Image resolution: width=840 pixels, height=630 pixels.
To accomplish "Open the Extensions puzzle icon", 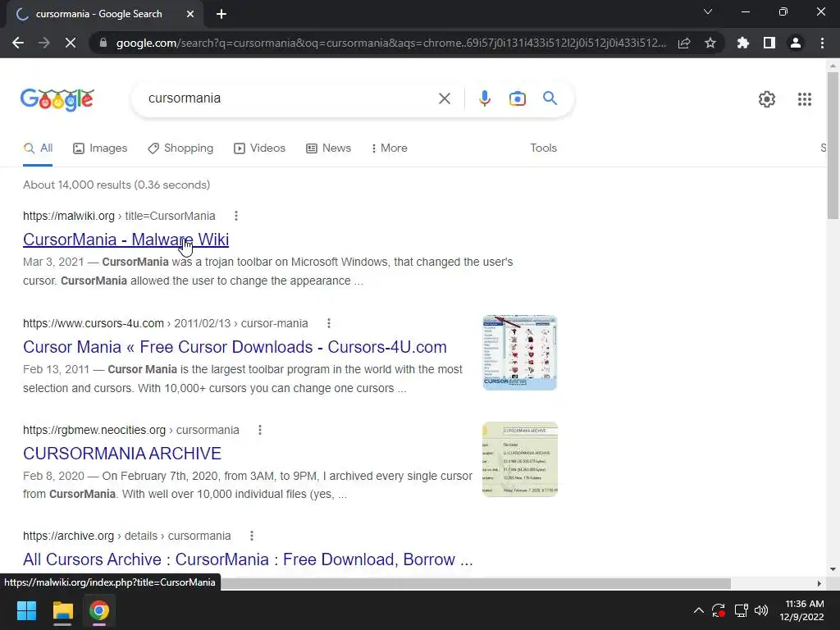I will click(x=743, y=43).
